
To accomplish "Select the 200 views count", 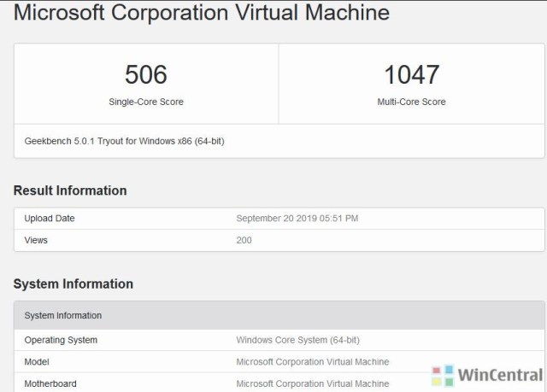I will point(244,240).
